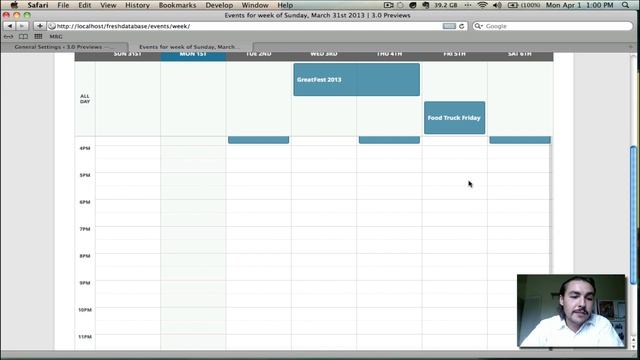Open the Help menu
The image size is (640, 360).
(x=285, y=5)
